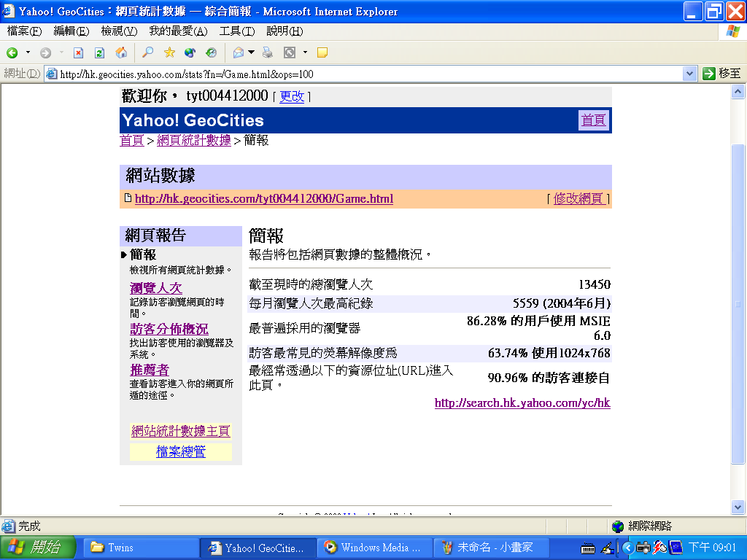
Task: Click the document icon beside Game.html link
Action: pos(128,198)
